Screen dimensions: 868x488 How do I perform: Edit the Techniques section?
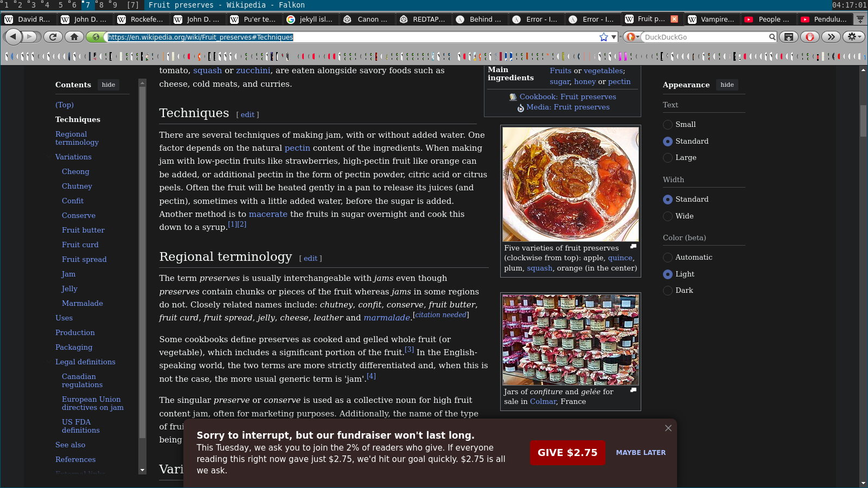tap(247, 114)
